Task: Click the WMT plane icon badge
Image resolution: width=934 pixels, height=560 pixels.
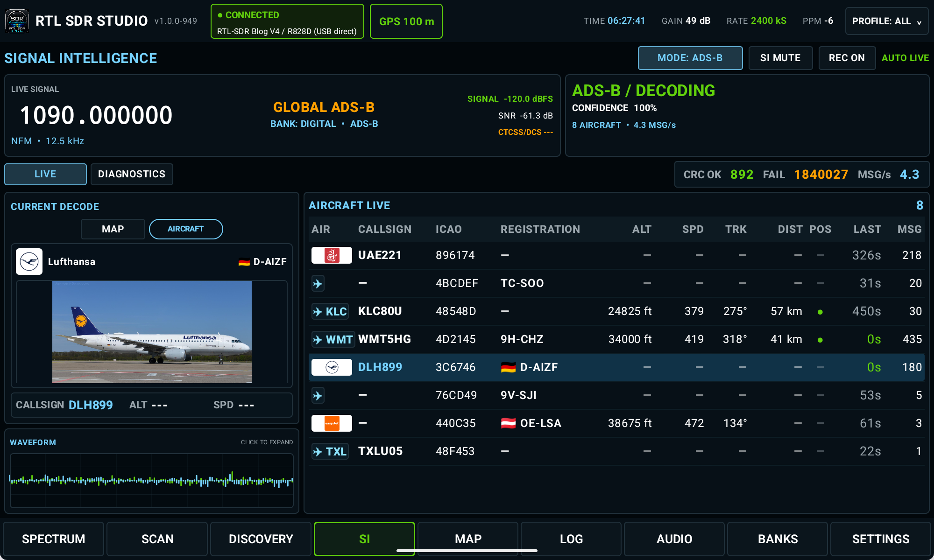Action: pos(333,339)
